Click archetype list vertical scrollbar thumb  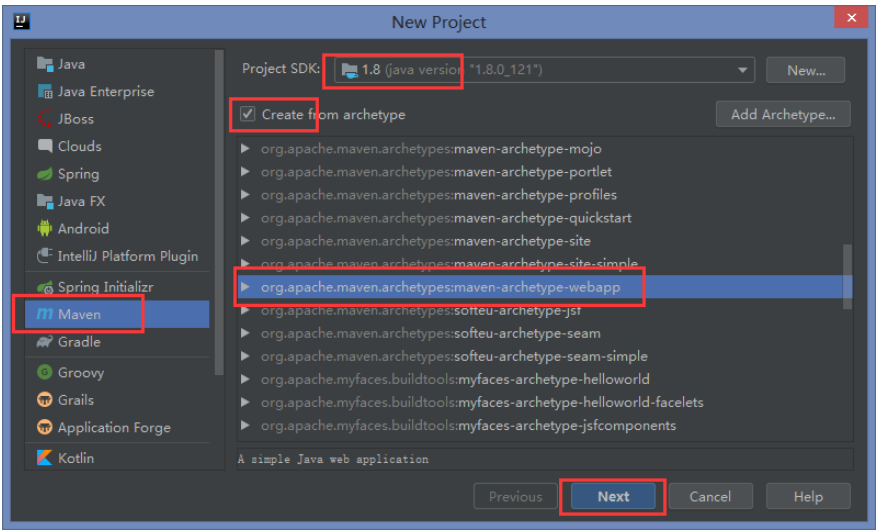click(x=847, y=276)
